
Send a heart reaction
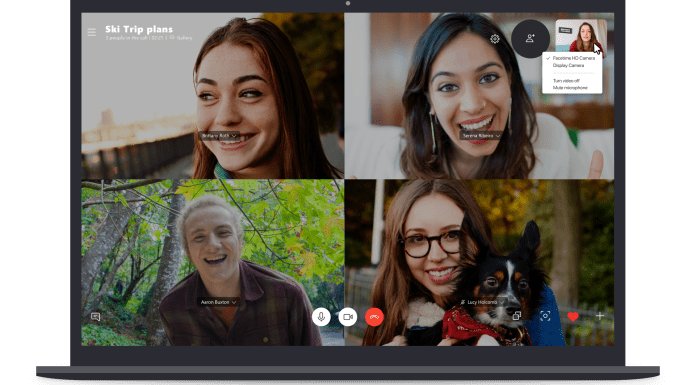pyautogui.click(x=573, y=316)
